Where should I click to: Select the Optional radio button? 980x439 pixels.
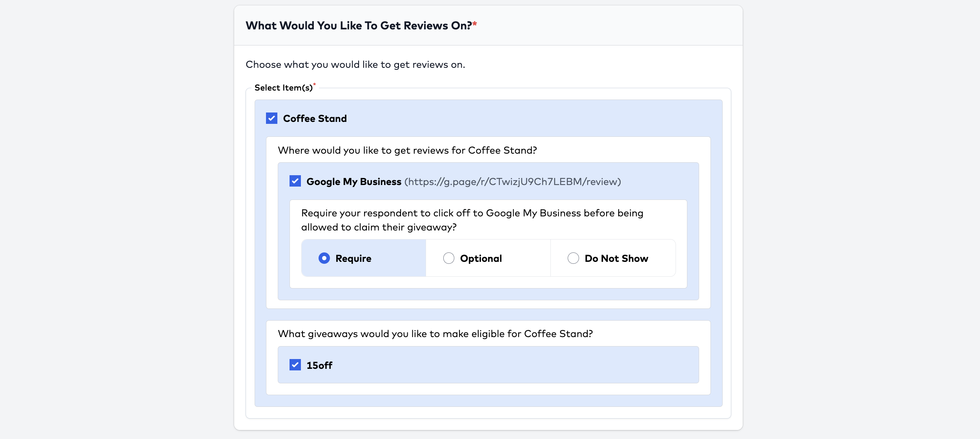coord(448,258)
